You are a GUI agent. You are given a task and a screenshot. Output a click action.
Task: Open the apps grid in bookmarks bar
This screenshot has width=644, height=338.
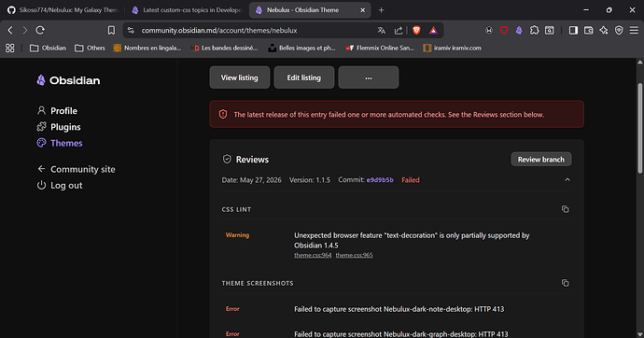coord(10,48)
